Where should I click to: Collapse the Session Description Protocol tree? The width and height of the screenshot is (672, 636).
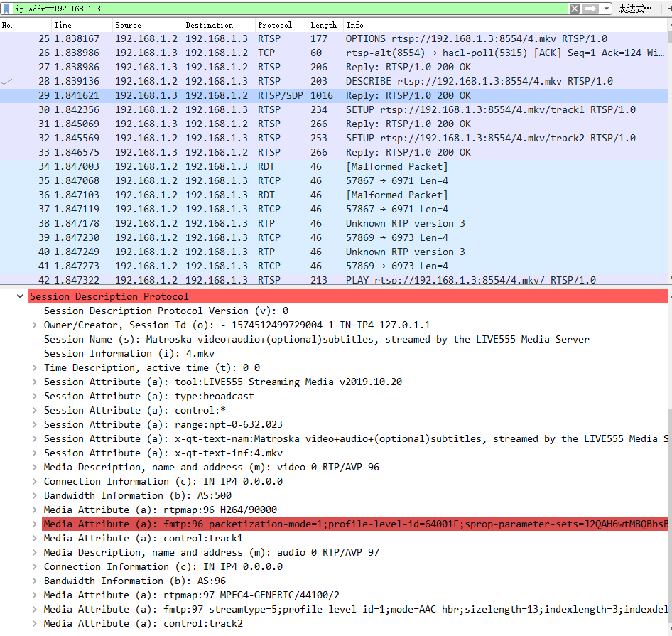pyautogui.click(x=21, y=296)
